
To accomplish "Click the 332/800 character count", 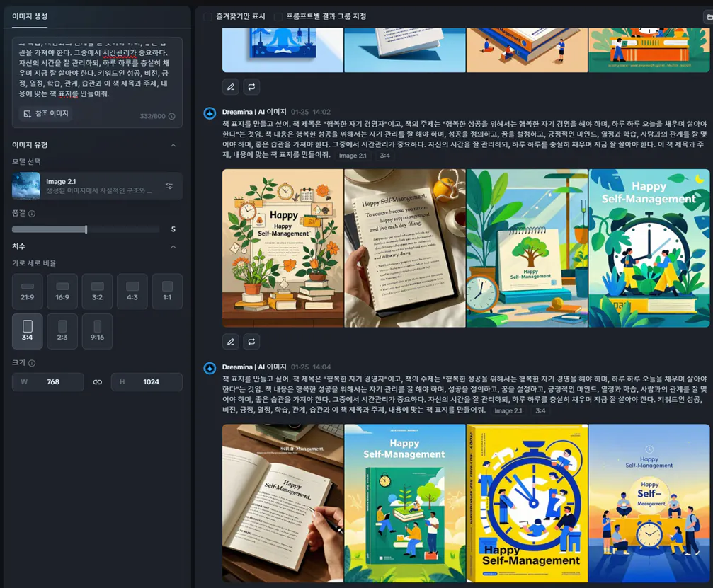I will click(152, 116).
